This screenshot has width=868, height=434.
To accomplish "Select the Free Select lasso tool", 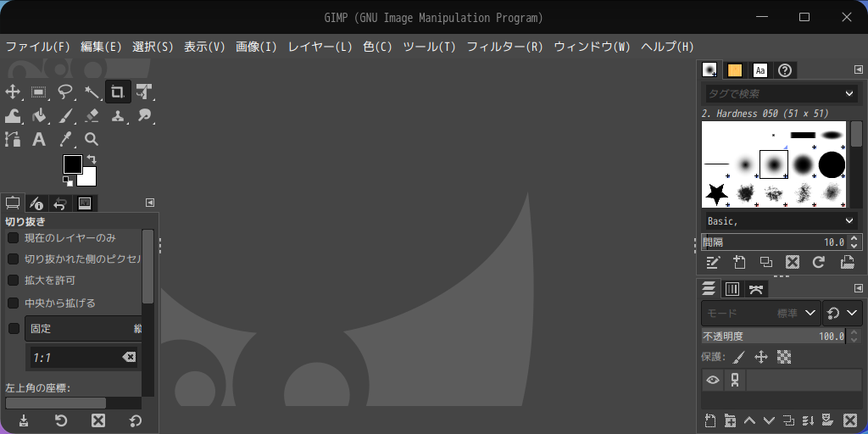I will click(65, 92).
